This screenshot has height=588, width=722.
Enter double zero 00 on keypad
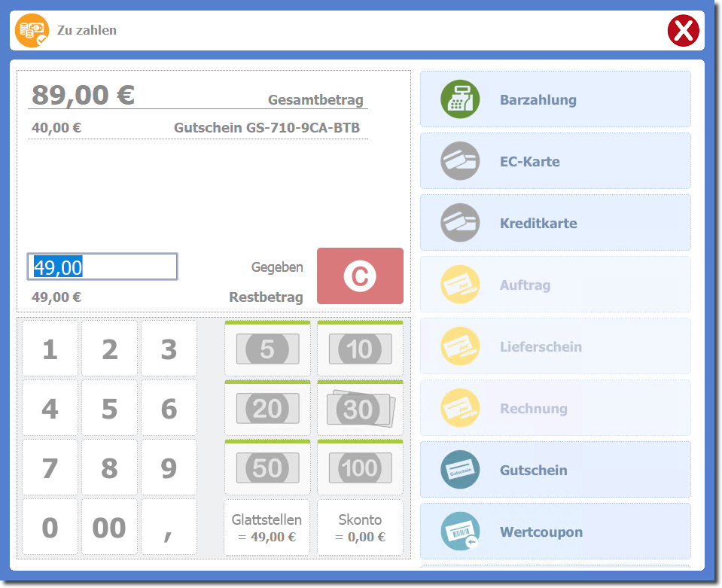109,527
